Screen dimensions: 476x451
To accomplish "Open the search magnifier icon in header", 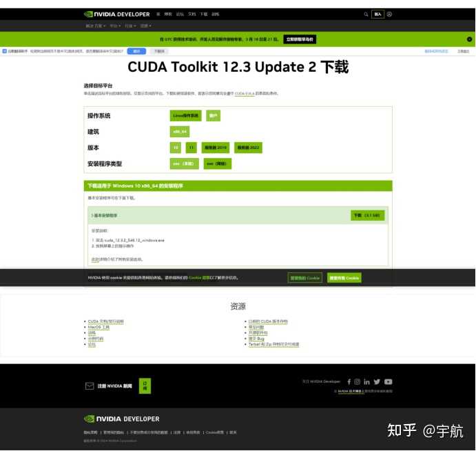I will point(366,14).
